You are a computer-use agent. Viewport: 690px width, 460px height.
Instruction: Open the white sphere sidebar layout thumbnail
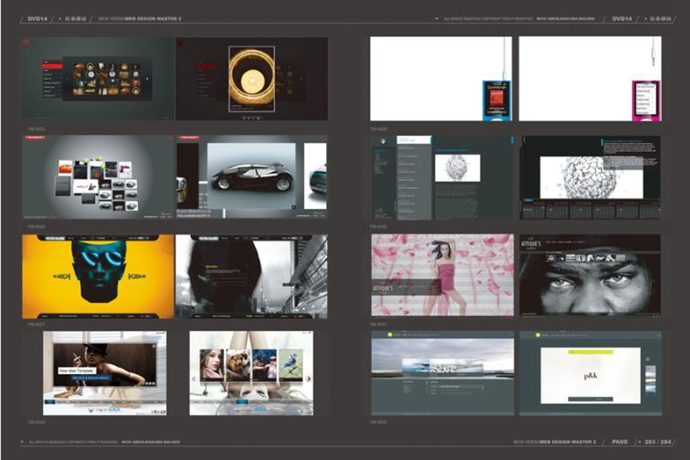[x=441, y=178]
